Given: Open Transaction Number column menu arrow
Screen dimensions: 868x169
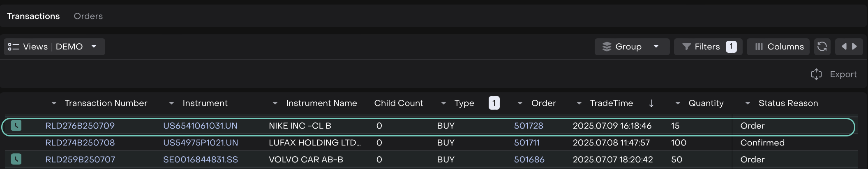Looking at the screenshot, I should click(54, 103).
